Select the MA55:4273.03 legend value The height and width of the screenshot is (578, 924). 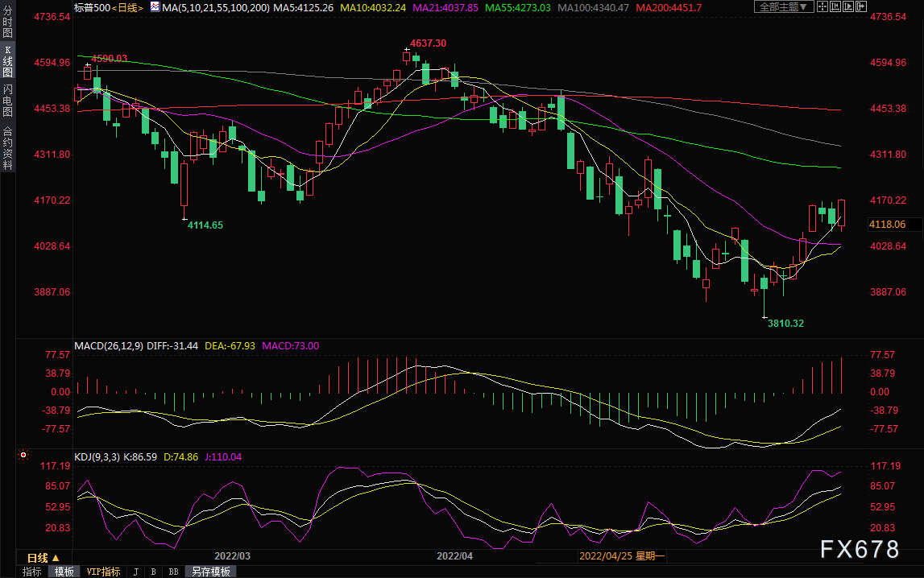pos(518,8)
